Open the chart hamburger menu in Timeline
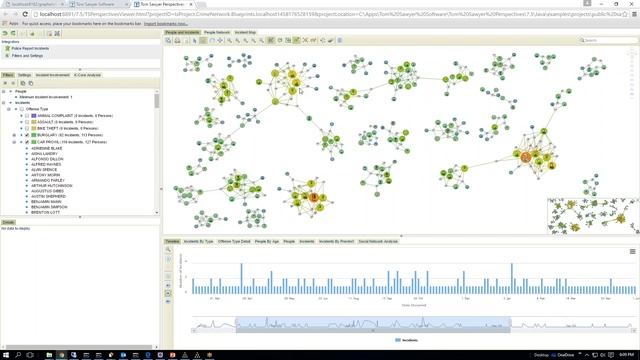Image resolution: width=640 pixels, height=360 pixels. (x=632, y=251)
